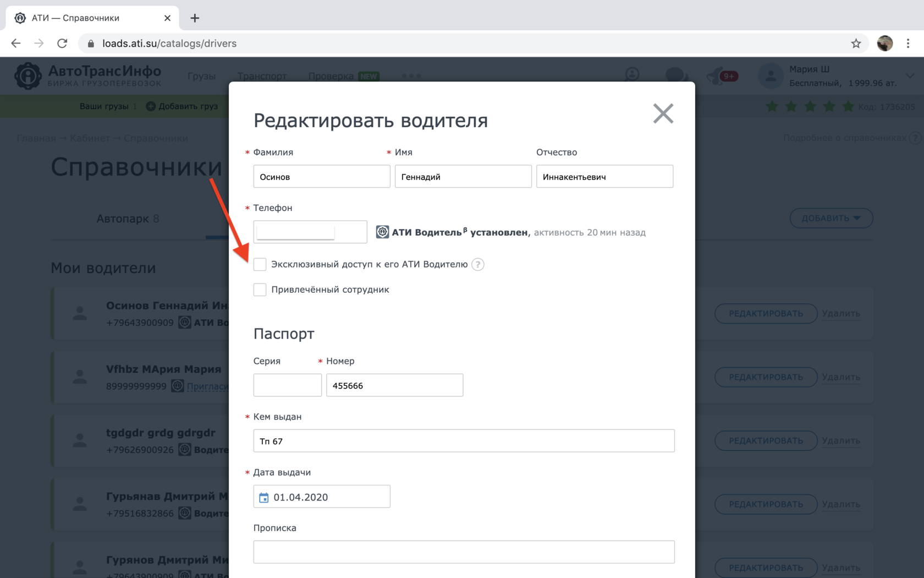Click the Кабинет breadcrumb link

(x=90, y=138)
